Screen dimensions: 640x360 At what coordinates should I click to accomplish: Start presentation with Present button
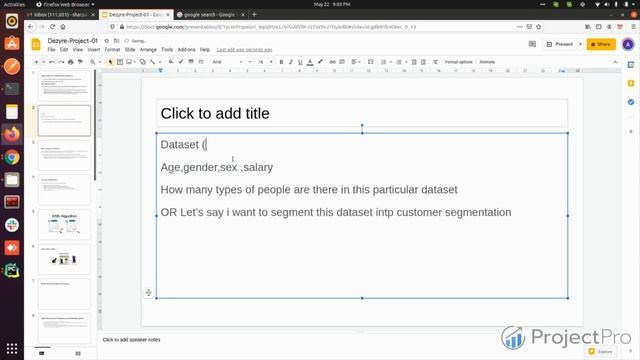[560, 44]
